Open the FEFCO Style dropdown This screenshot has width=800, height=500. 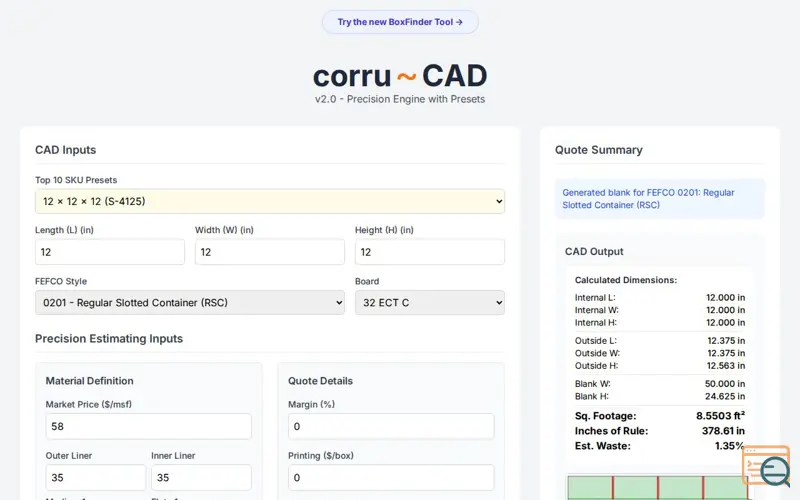point(190,303)
